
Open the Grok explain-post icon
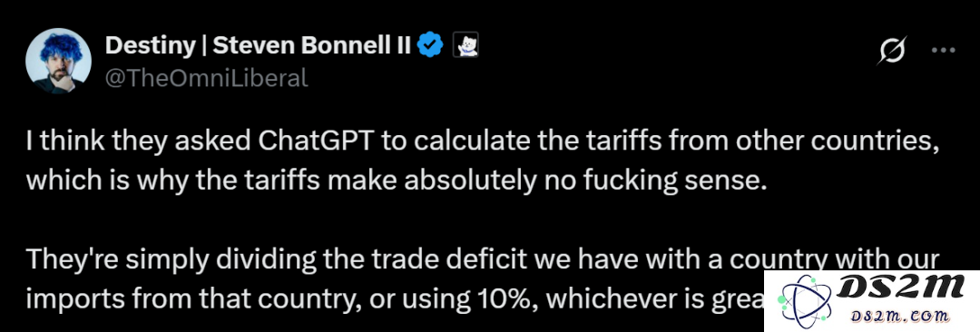891,51
